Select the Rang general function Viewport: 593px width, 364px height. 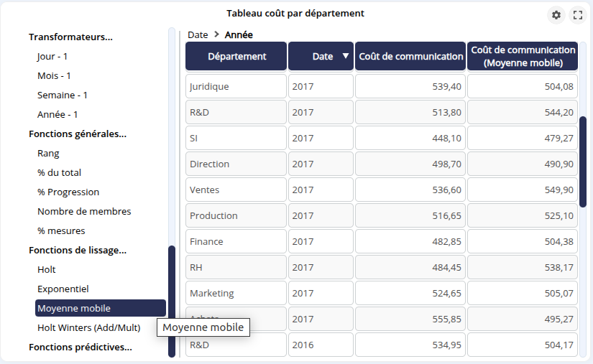pos(48,153)
